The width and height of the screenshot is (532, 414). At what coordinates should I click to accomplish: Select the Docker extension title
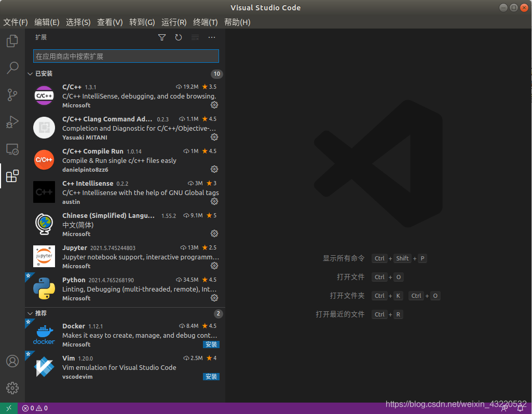[74, 326]
